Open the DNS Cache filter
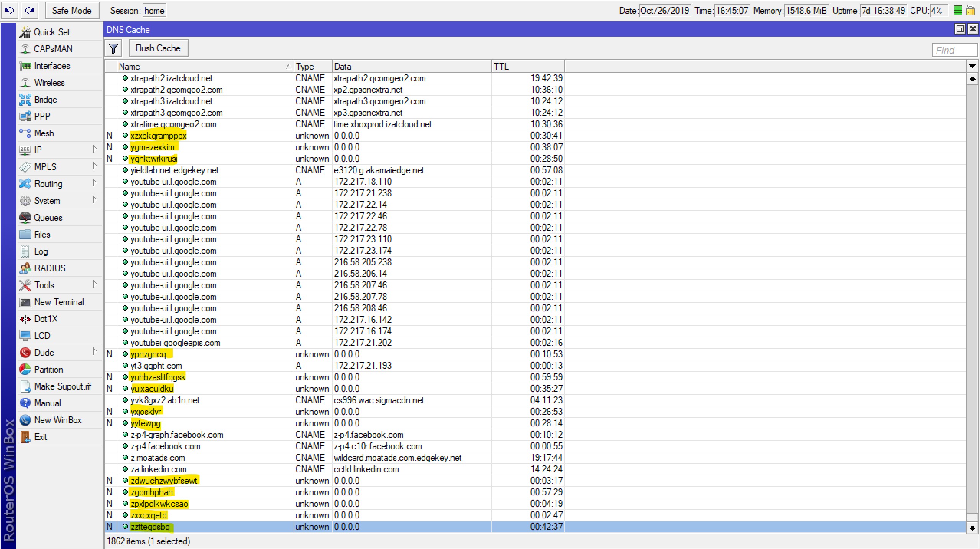Image resolution: width=980 pixels, height=549 pixels. (113, 48)
